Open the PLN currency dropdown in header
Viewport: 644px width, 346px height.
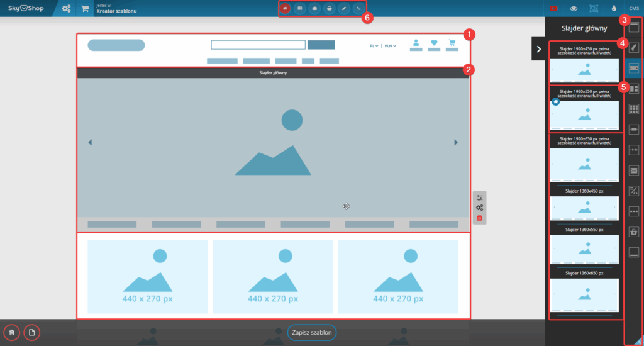(391, 46)
